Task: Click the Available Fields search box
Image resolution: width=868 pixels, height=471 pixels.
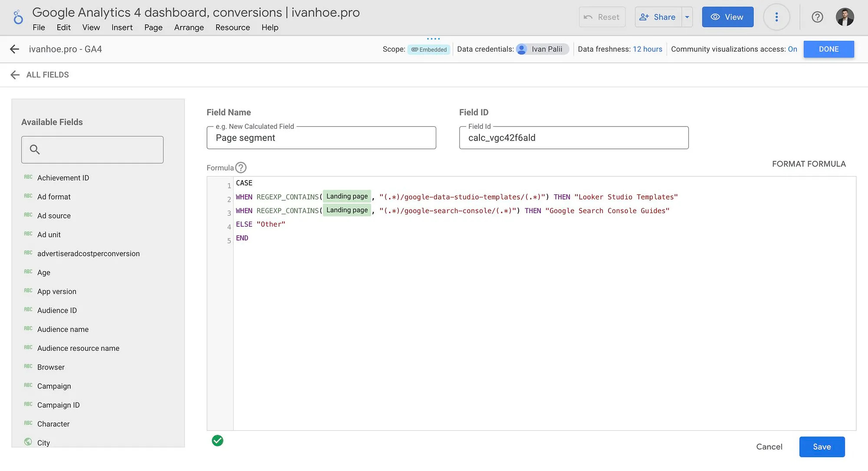Action: 92,150
